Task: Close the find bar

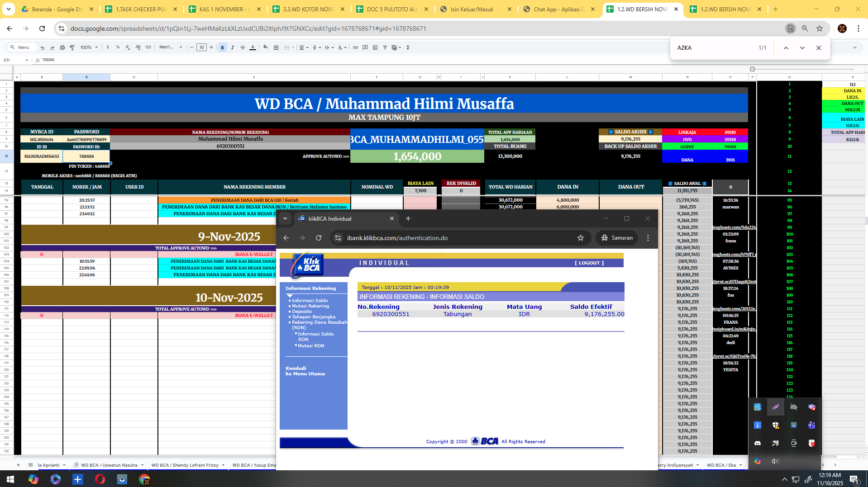Action: 819,48
